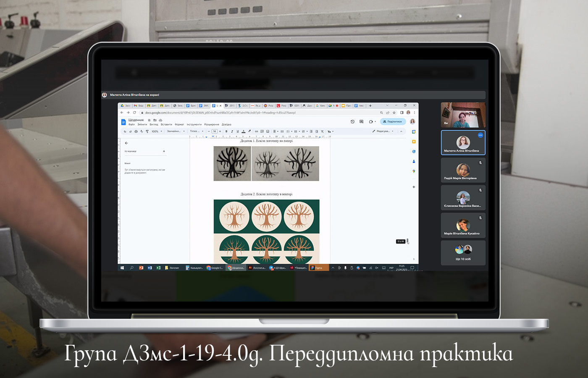Print the Щоденник document
Viewport: 588px width, 378px height.
[136, 131]
